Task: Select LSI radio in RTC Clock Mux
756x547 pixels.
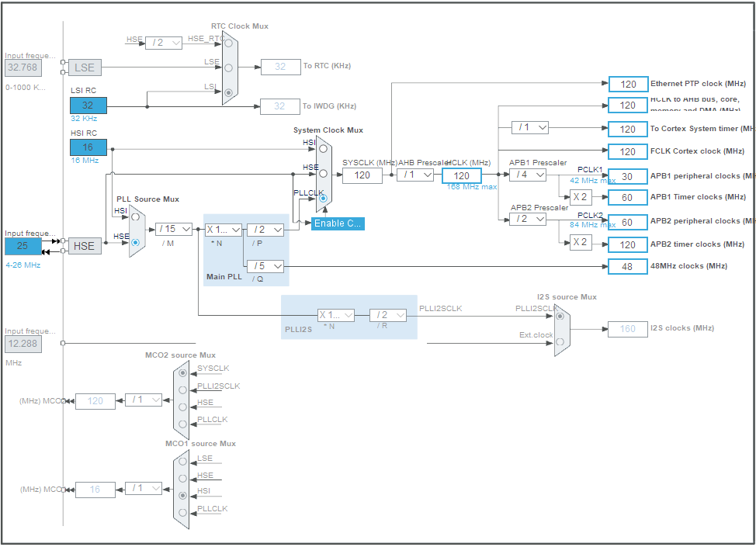Action: [x=228, y=92]
